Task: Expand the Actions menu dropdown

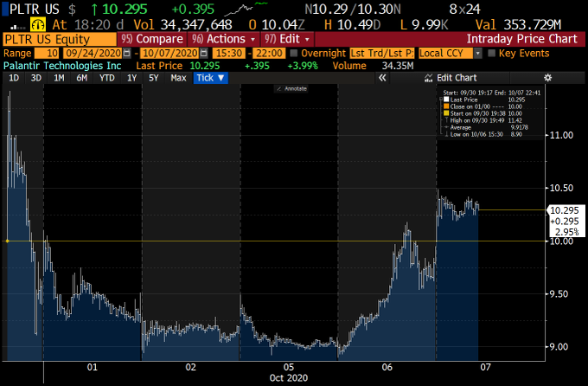Action: pyautogui.click(x=225, y=39)
